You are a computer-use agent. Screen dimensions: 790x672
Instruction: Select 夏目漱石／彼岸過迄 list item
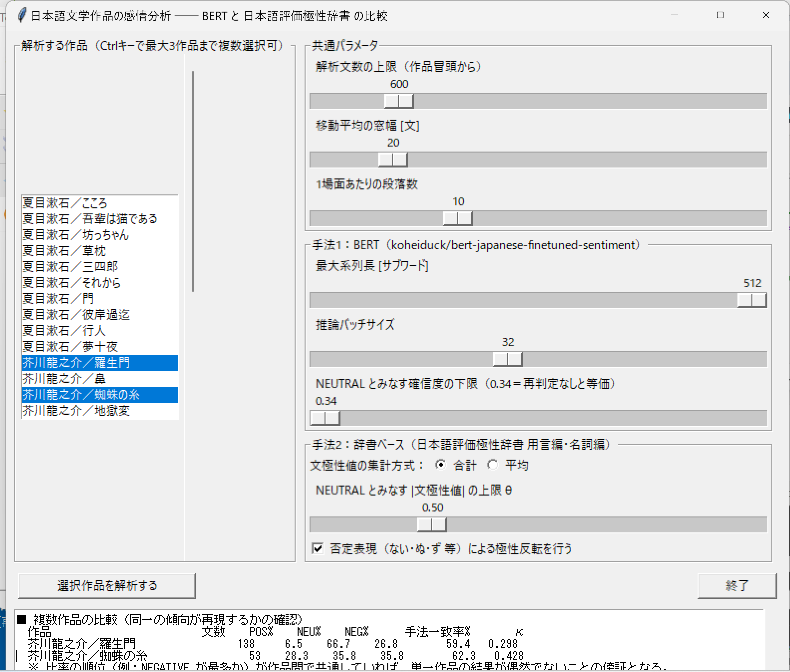pos(100,315)
